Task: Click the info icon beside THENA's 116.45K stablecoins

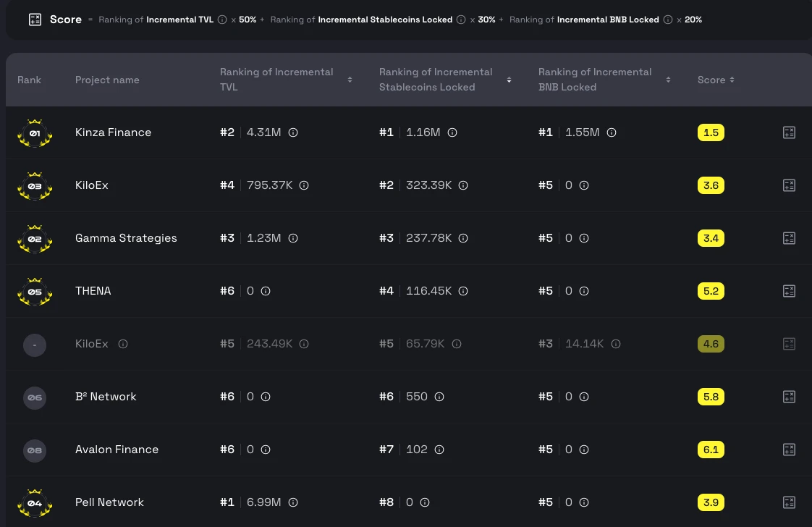Action: tap(463, 291)
